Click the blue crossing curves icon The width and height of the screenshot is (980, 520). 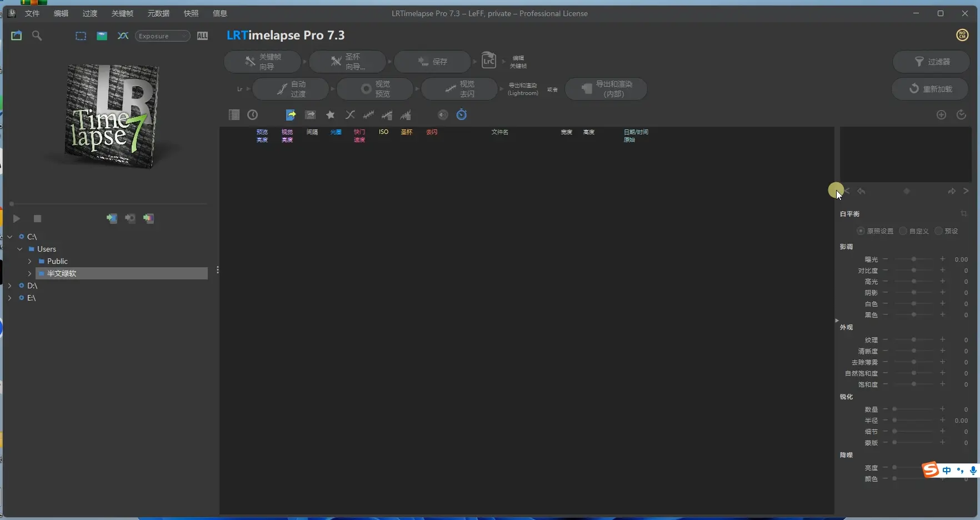click(x=123, y=36)
